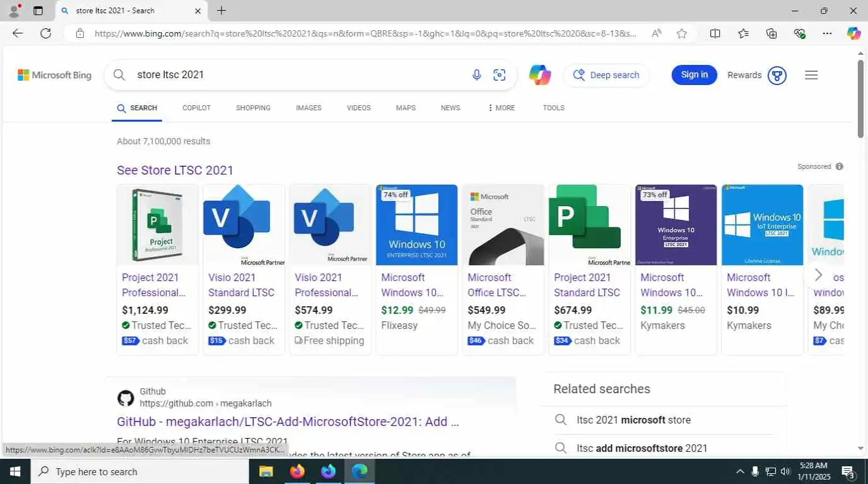
Task: Open the Collections icon
Action: (771, 33)
